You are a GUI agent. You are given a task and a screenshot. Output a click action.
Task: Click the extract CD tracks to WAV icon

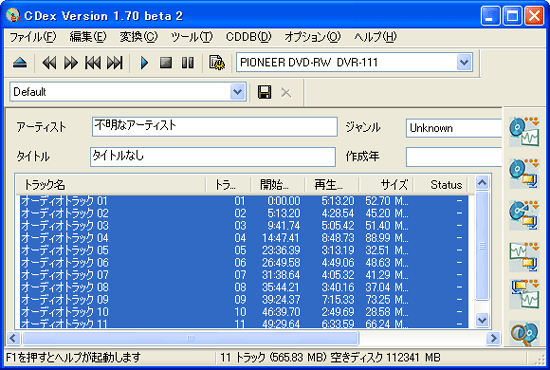524,132
